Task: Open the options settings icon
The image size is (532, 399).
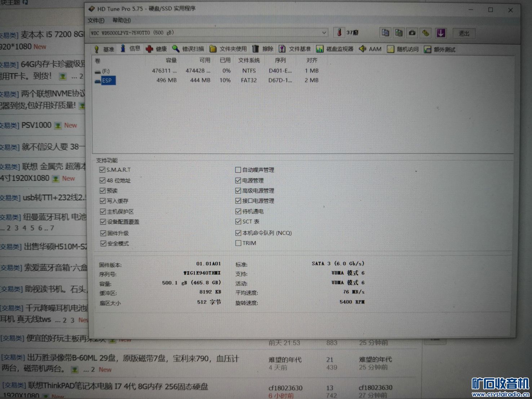Action: point(426,33)
